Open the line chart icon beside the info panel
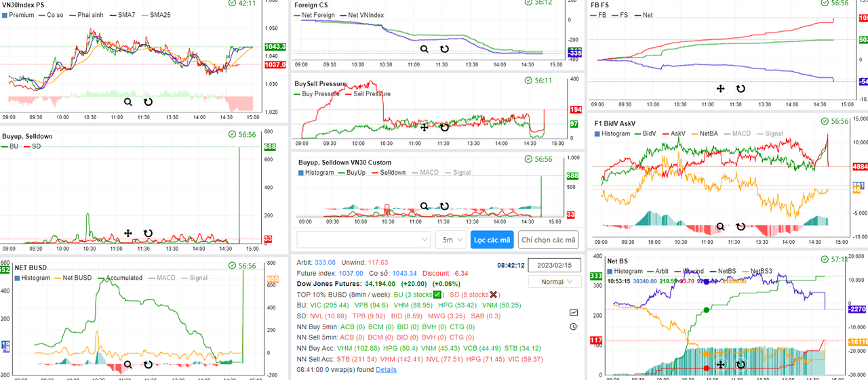868x380 pixels. pos(574,312)
